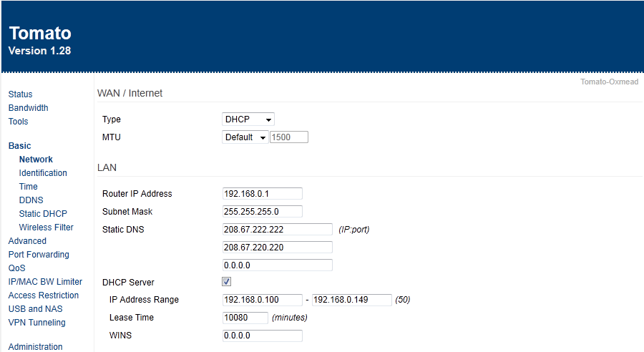This screenshot has width=644, height=352.
Task: Open the Static DHCP page
Action: [x=43, y=213]
